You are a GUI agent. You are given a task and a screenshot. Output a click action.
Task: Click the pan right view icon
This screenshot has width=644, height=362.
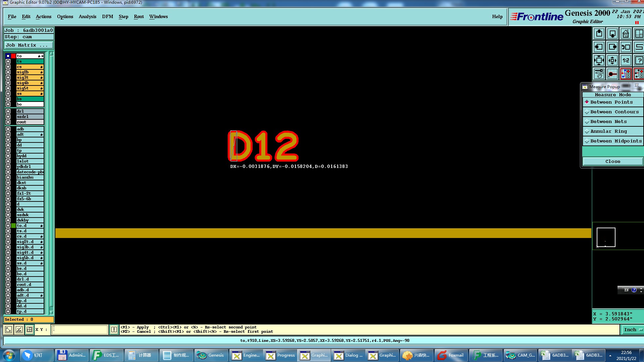[x=612, y=47]
